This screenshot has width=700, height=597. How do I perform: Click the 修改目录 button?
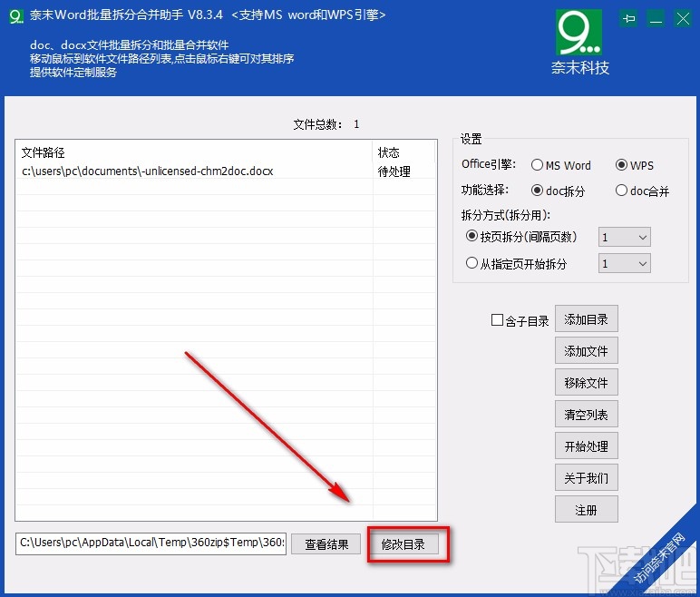pos(403,543)
